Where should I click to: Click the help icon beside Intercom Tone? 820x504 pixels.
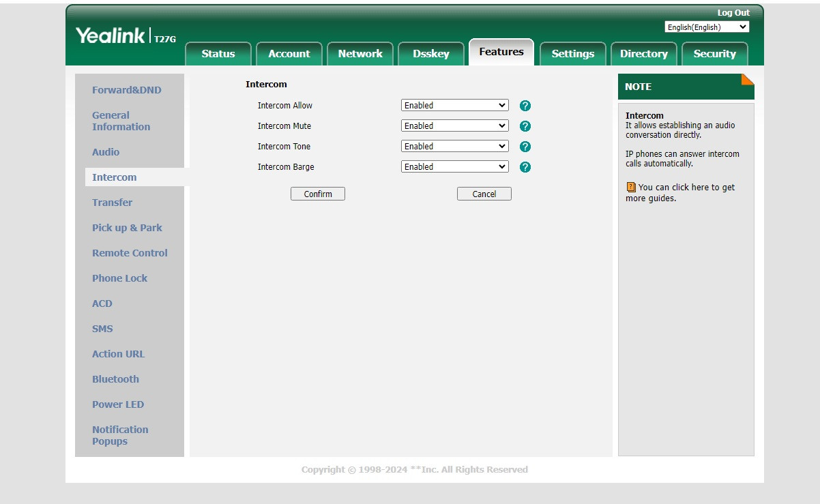[525, 147]
